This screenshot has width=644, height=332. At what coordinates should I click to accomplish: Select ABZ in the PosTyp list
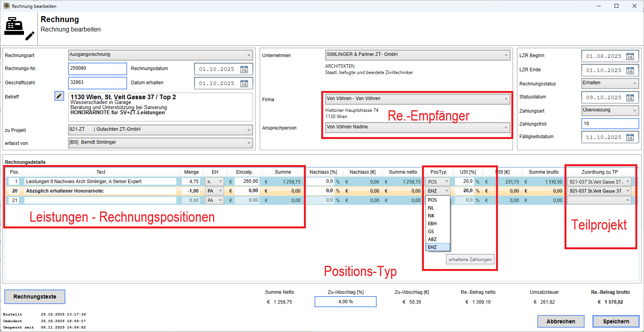click(x=433, y=239)
